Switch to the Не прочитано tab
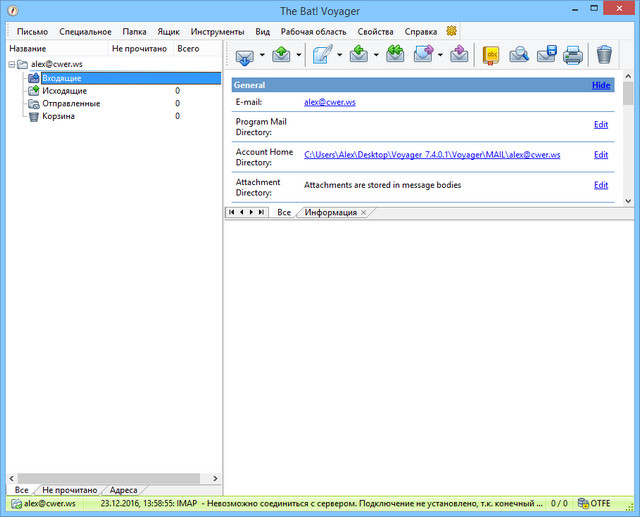This screenshot has width=640, height=517. [69, 490]
